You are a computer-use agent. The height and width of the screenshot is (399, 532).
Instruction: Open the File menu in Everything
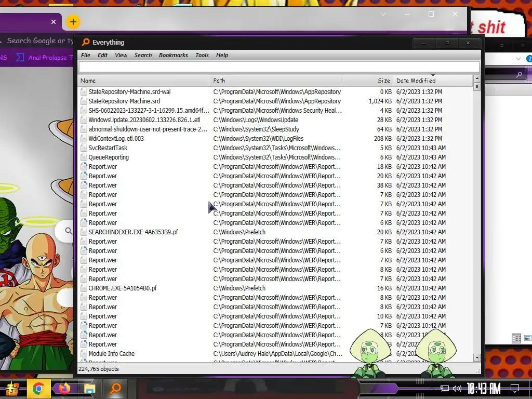click(86, 55)
